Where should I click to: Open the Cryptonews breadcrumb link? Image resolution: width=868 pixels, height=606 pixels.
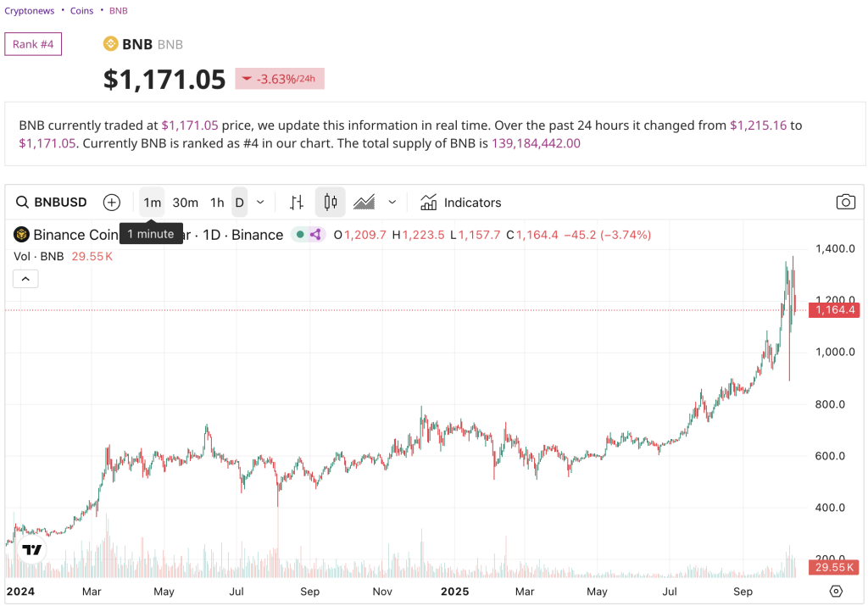[x=29, y=10]
